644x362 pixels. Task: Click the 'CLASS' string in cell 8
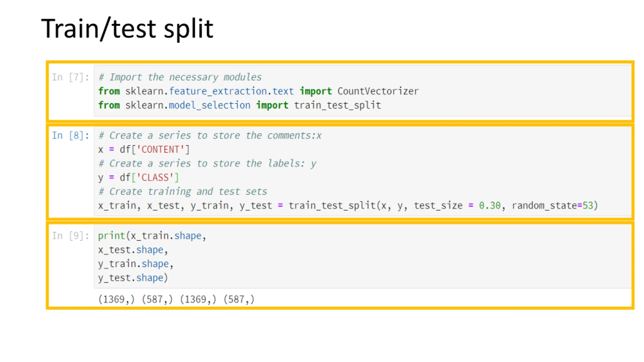point(155,178)
